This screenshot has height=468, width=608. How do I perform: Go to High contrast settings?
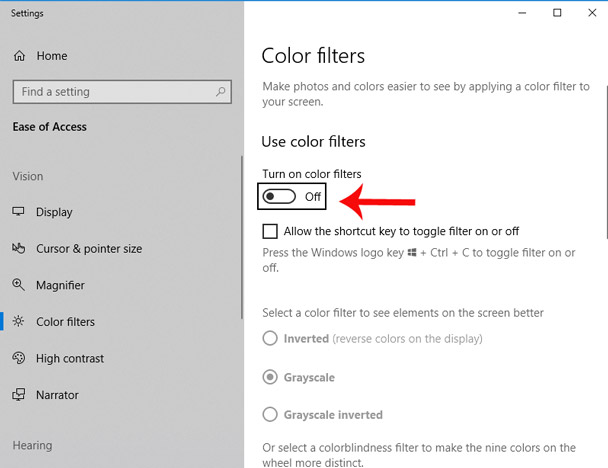70,358
